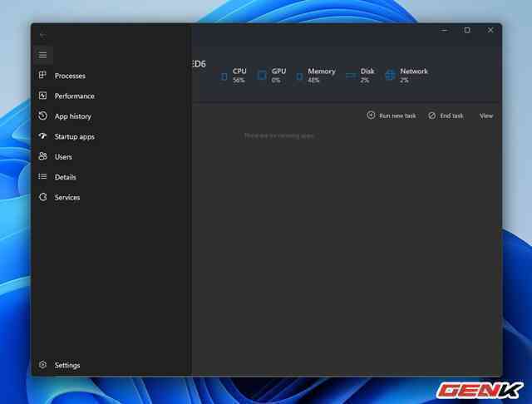Click the End task prohibited icon
Image resolution: width=532 pixels, height=404 pixels.
[x=432, y=116]
